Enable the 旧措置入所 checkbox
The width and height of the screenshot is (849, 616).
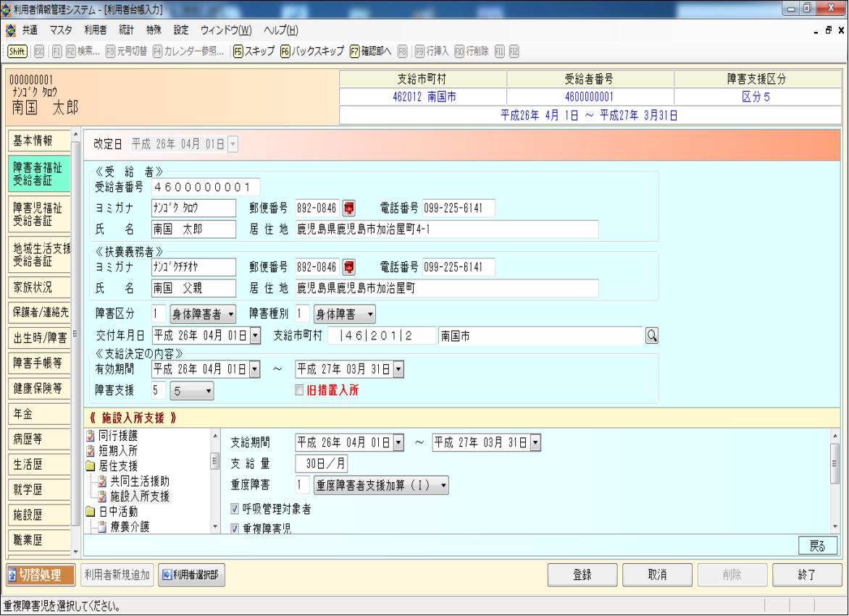coord(300,391)
